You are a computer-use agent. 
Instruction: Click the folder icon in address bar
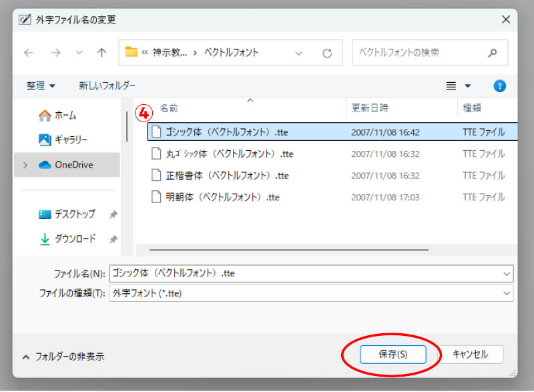coord(131,52)
